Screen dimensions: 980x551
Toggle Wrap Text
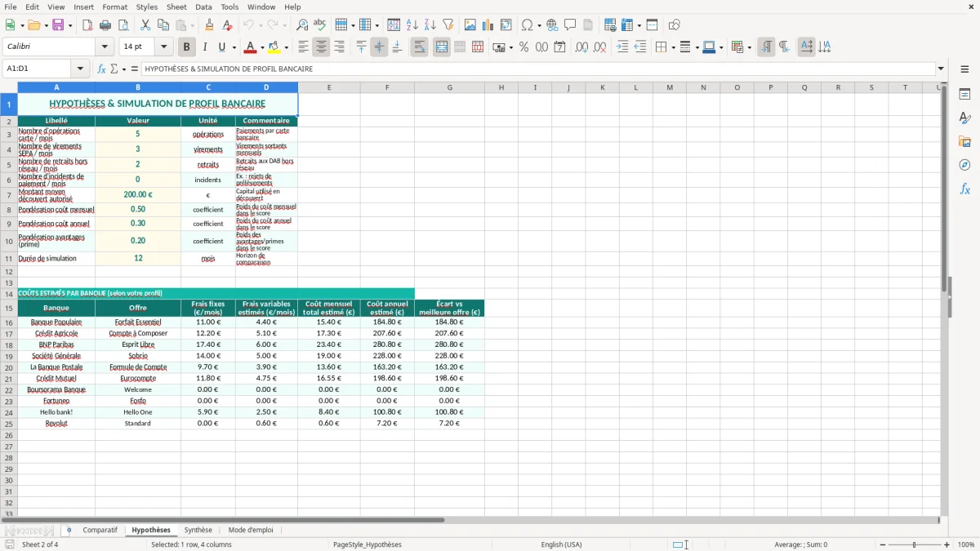419,47
